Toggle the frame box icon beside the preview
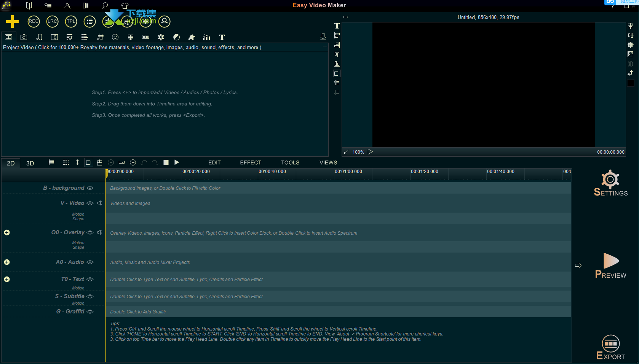This screenshot has width=639, height=364. point(337,73)
